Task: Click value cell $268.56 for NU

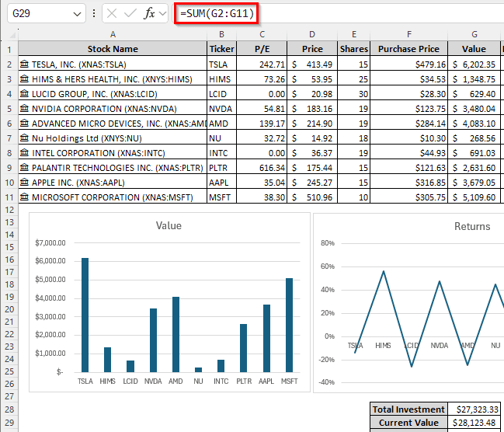Action: [474, 138]
